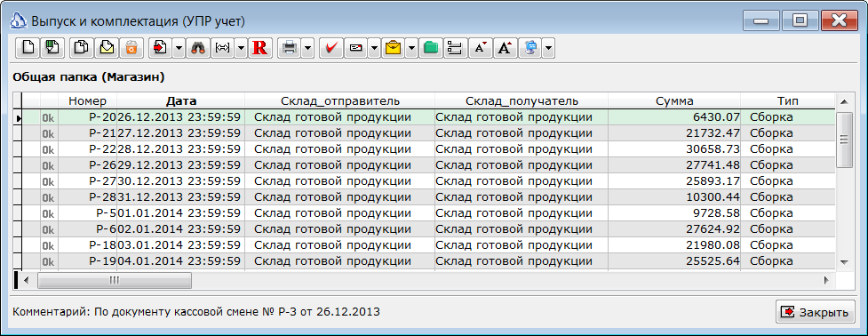Select the row numbered P-26
This screenshot has height=336, width=868.
428,165
